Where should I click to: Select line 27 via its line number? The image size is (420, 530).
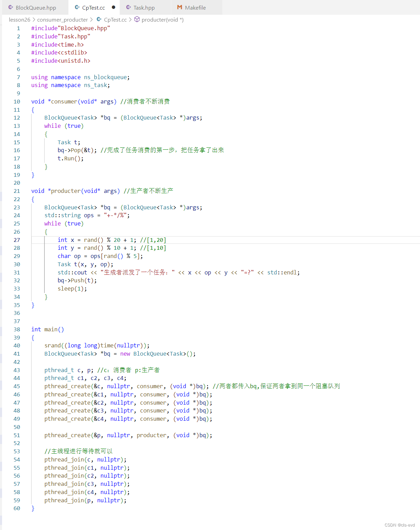[17, 240]
